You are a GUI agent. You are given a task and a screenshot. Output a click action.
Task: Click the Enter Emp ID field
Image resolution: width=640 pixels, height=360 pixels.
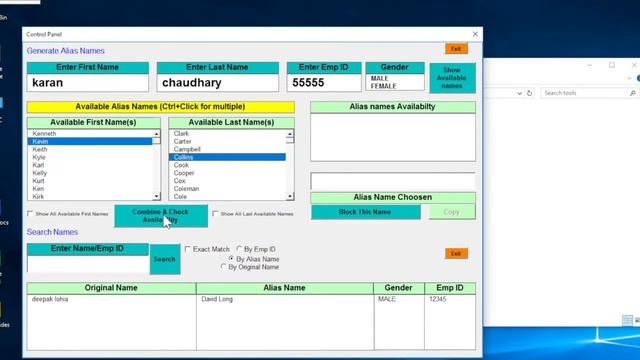[x=324, y=83]
